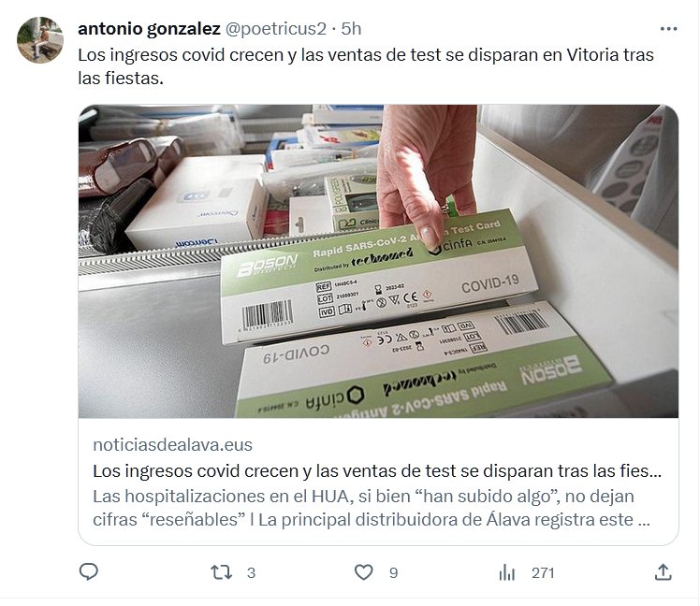Visit the noticiasdealava.eus domain link
The height and width of the screenshot is (606, 700).
173,445
